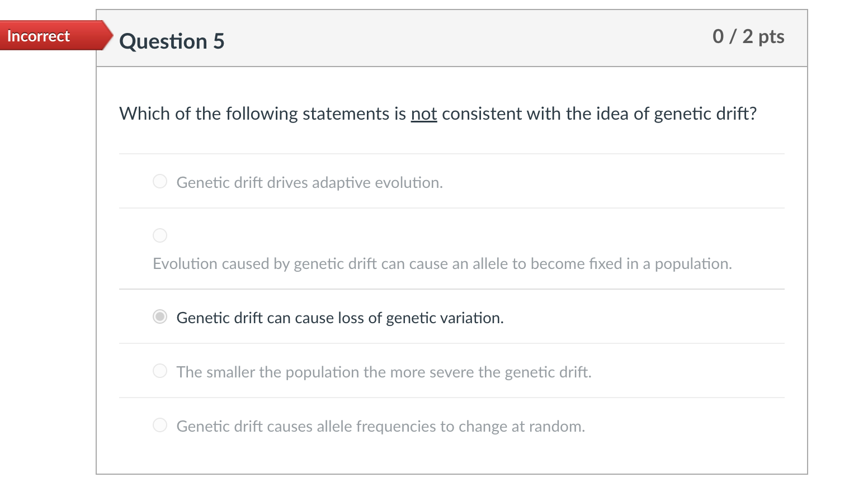Click the answer text about an allele becoming fixed
Image resolution: width=868 pixels, height=482 pixels.
click(442, 264)
